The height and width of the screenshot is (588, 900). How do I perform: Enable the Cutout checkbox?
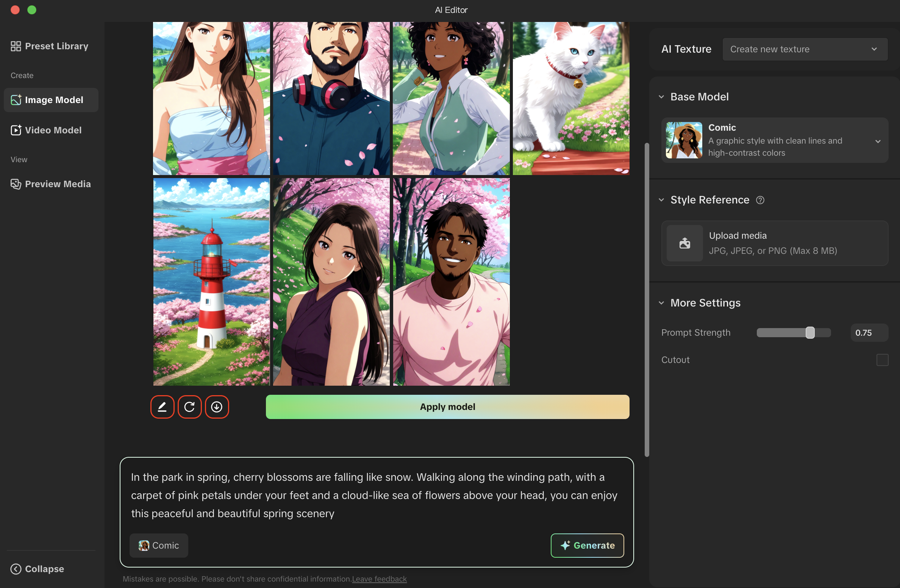[x=882, y=360]
